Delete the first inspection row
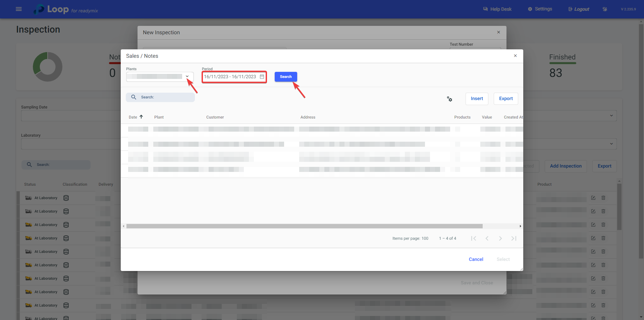This screenshot has height=320, width=644. click(x=603, y=198)
